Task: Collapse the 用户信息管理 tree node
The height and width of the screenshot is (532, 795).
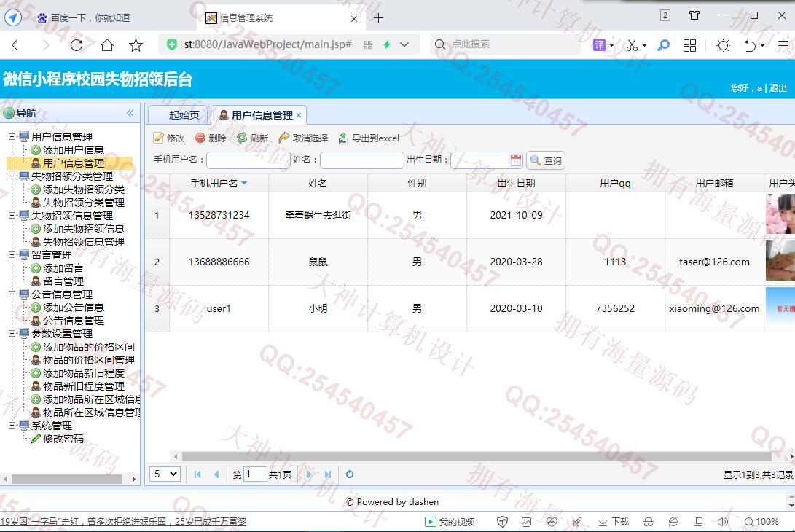Action: pos(12,137)
